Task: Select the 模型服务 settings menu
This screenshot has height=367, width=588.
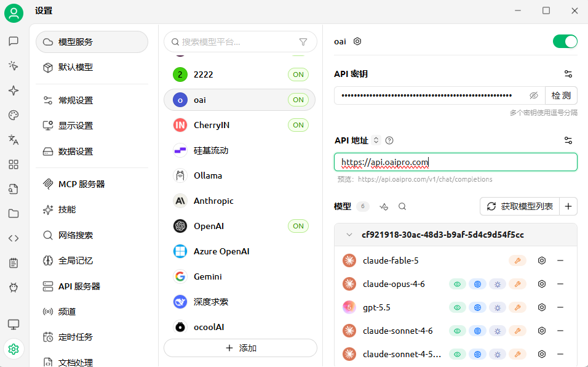Action: [92, 42]
